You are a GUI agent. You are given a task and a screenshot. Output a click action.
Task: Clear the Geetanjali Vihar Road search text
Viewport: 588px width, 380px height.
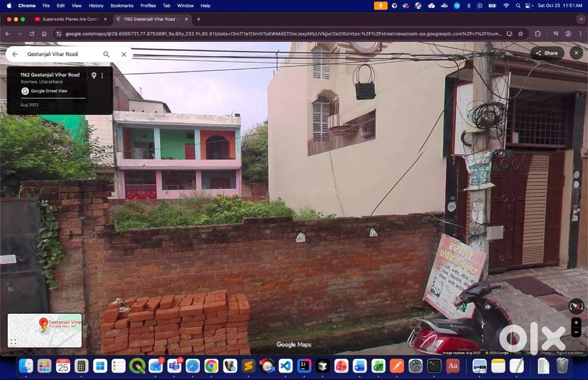pyautogui.click(x=123, y=54)
